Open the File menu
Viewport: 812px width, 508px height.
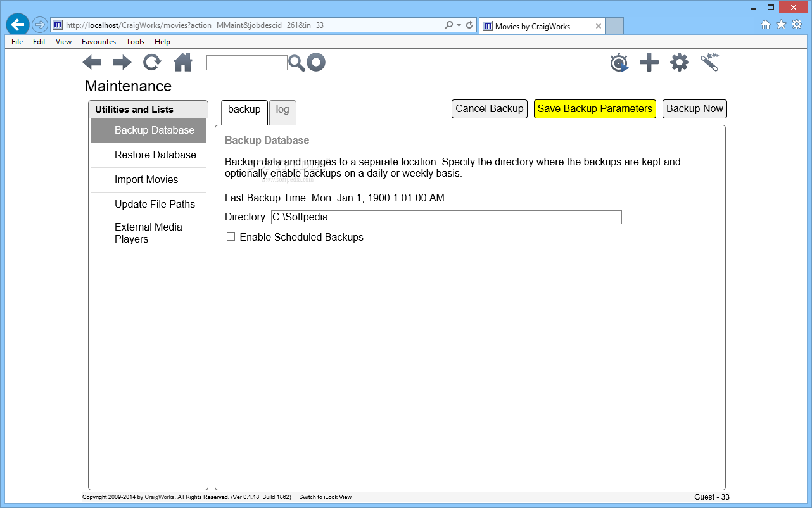[17, 42]
